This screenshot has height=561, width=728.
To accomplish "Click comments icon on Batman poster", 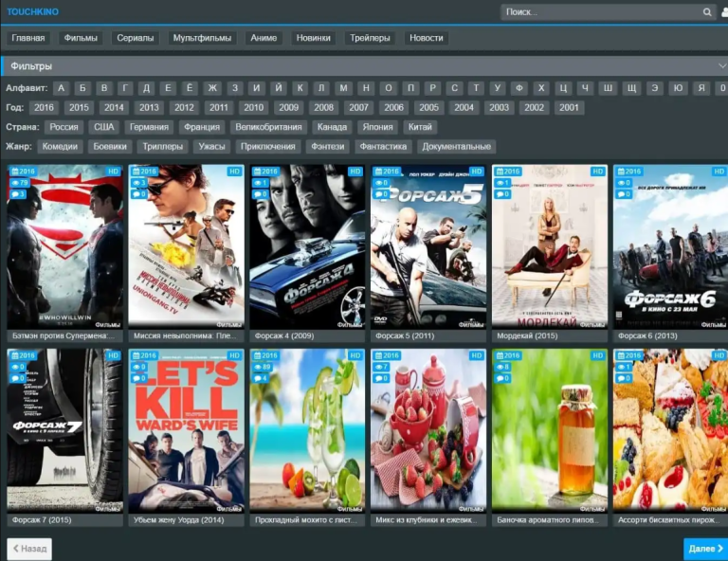I will [15, 194].
